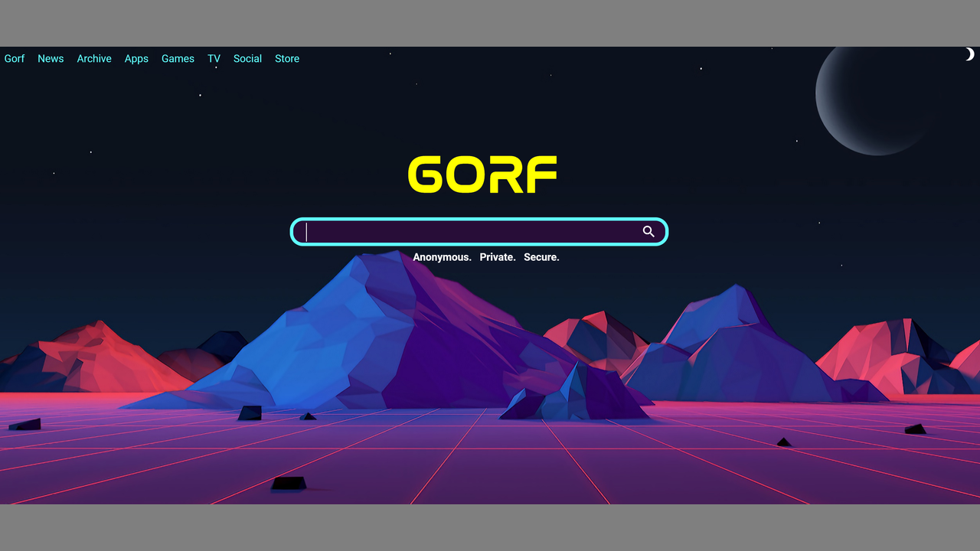Screen dimensions: 980x551
Task: Go to the News page
Action: tap(51, 59)
